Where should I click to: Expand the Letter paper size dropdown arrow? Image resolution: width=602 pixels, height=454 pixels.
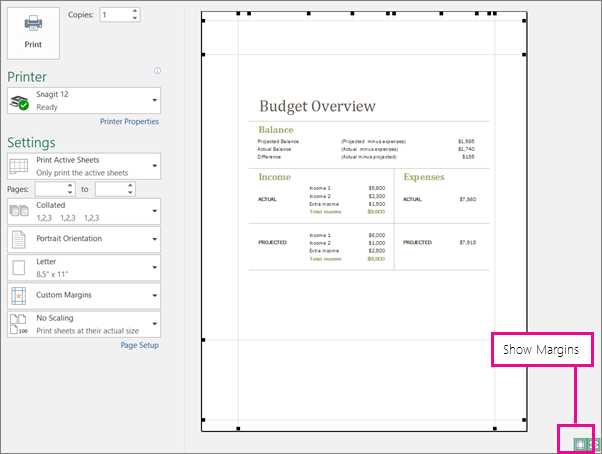(x=154, y=267)
